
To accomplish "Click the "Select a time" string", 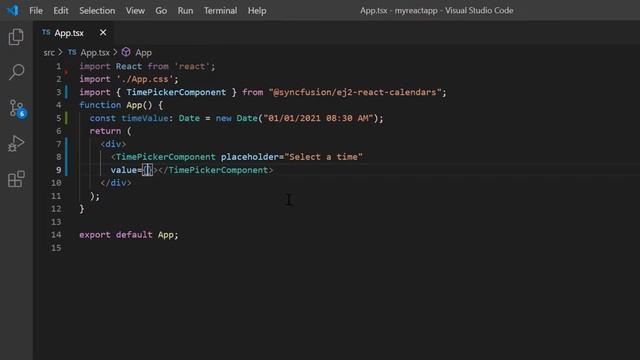I will click(x=323, y=157).
